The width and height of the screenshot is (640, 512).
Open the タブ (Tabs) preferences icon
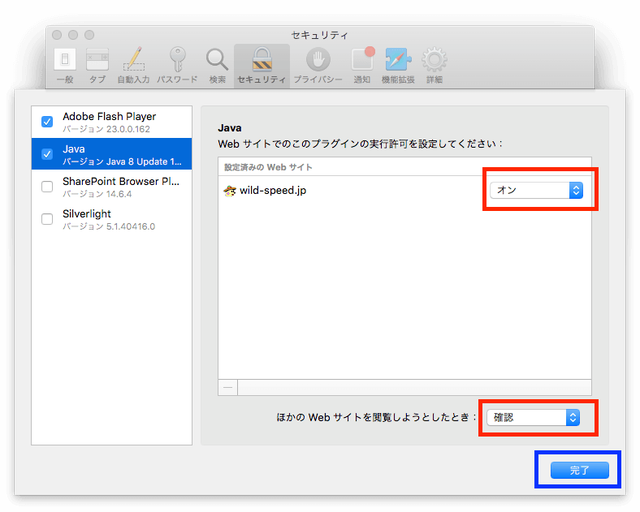[97, 65]
